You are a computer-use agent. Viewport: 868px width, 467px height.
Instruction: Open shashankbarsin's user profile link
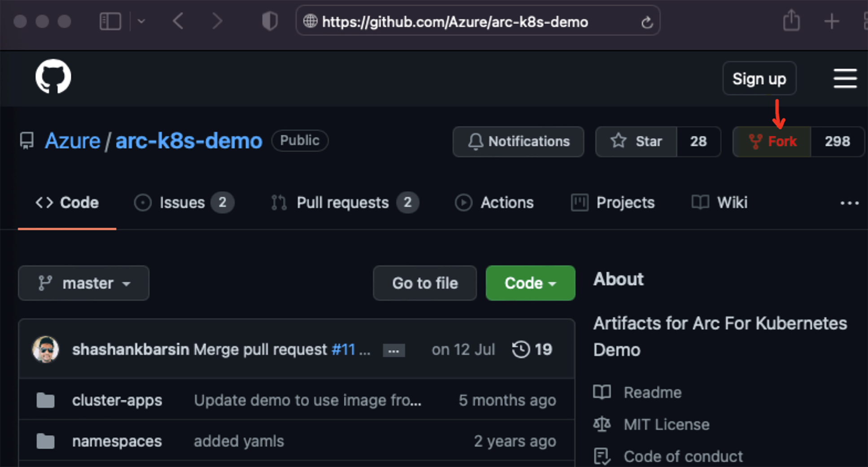[x=131, y=350]
